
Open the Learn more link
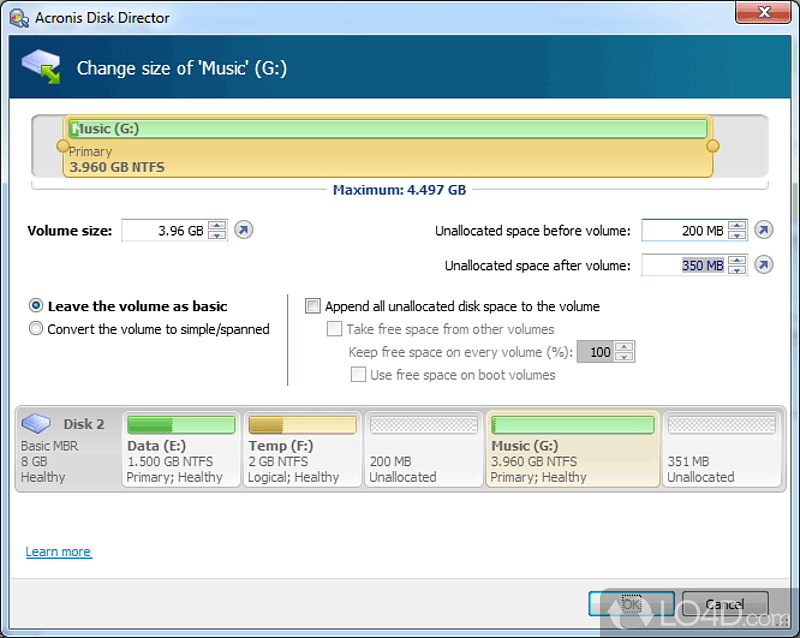point(59,552)
